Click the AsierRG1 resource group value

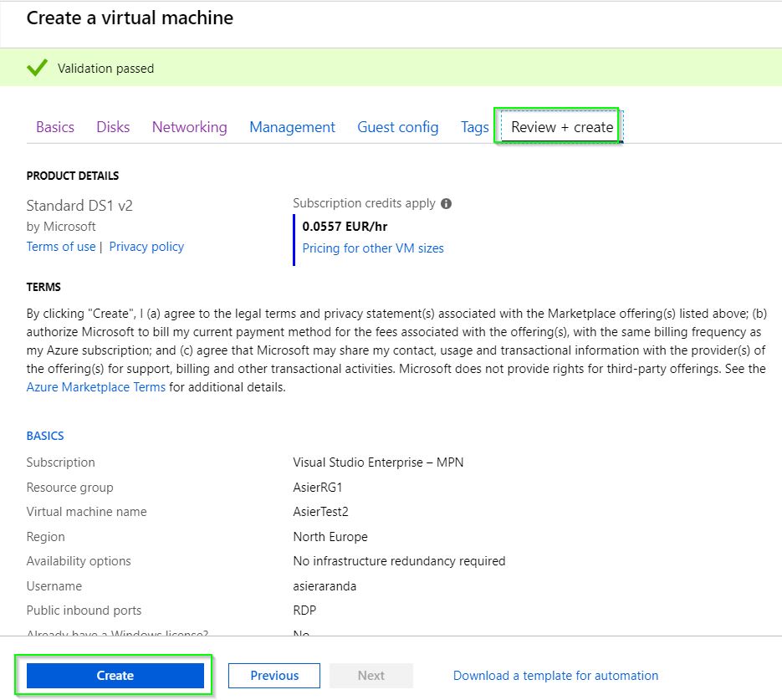(x=318, y=487)
